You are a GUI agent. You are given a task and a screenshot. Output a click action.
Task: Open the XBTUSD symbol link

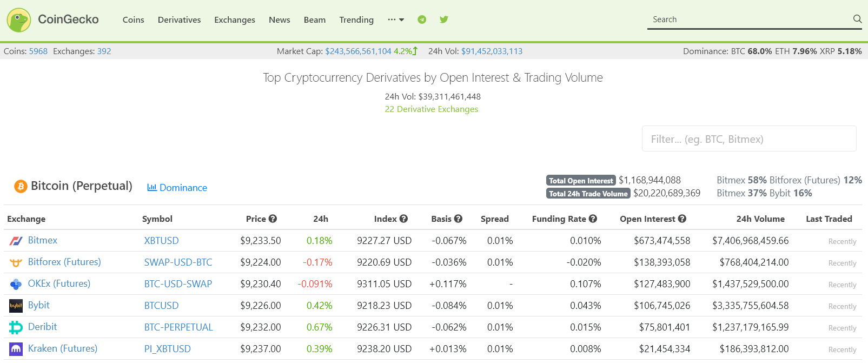[x=161, y=241]
